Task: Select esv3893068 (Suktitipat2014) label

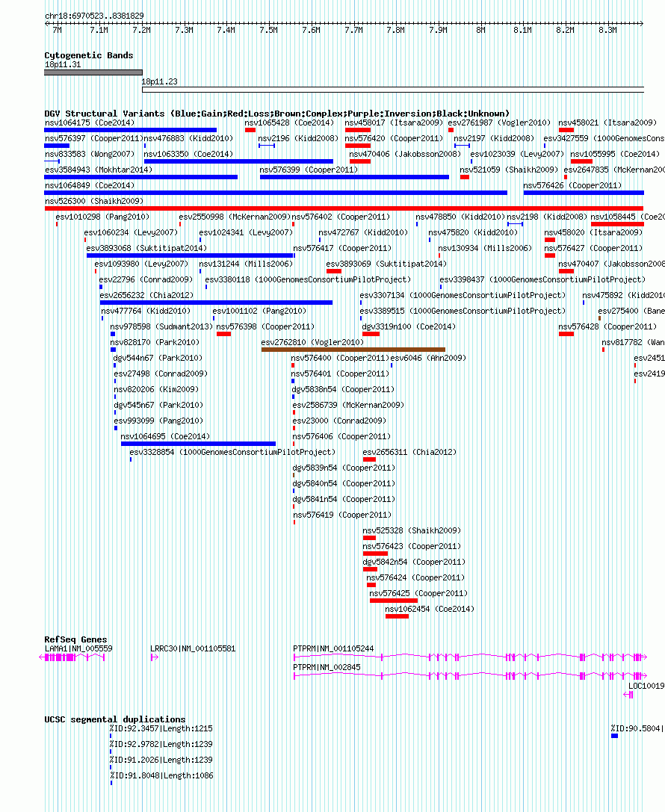Action: (x=146, y=248)
